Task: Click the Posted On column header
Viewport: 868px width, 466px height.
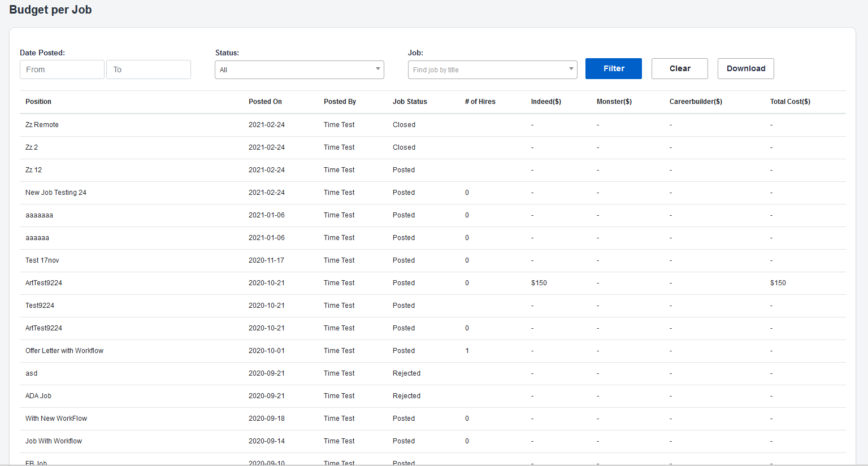Action: click(265, 102)
